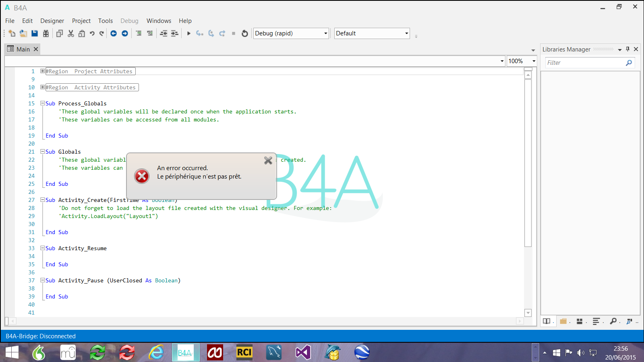Open the Project menu
This screenshot has height=362, width=644.
[x=81, y=21]
